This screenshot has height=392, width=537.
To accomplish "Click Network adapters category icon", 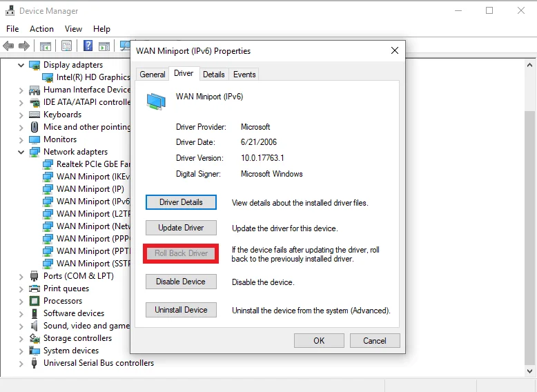I will click(35, 152).
